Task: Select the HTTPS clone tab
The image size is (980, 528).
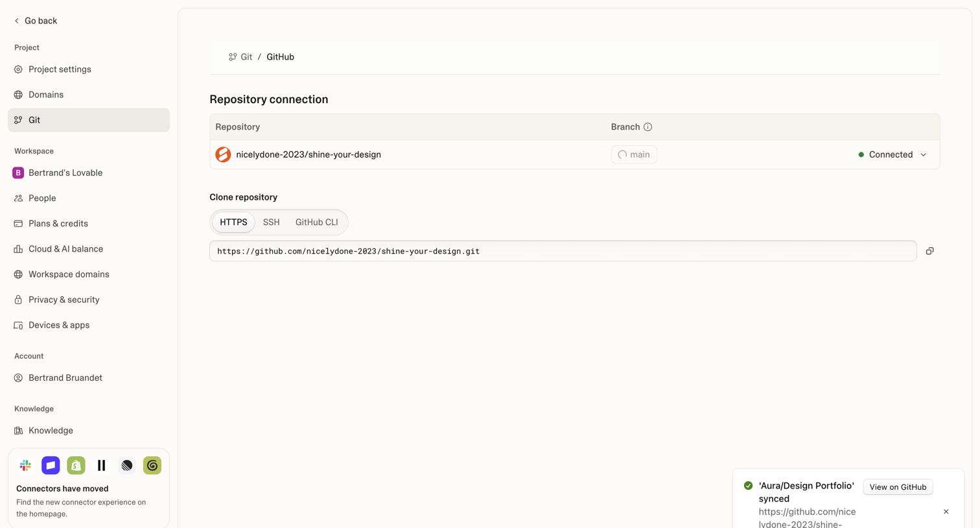Action: point(233,222)
